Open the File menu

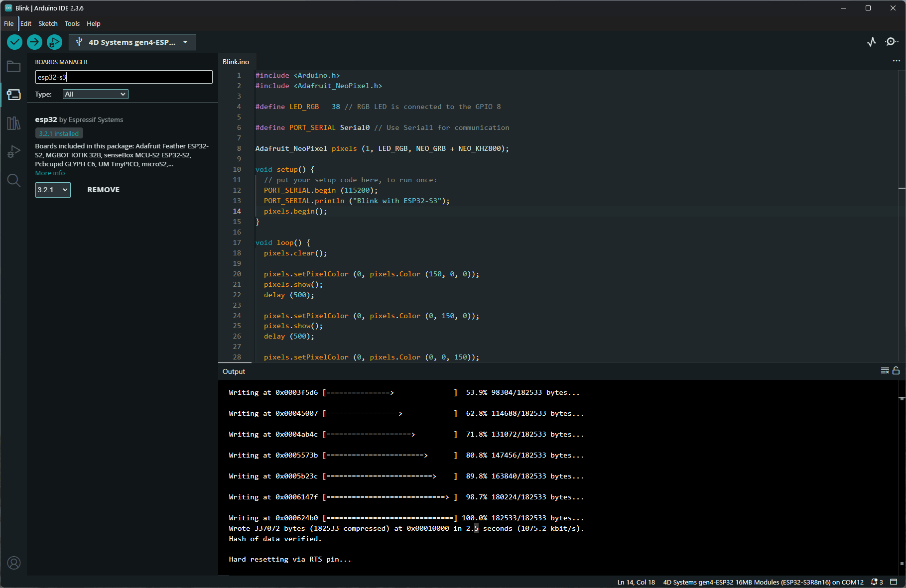point(9,23)
